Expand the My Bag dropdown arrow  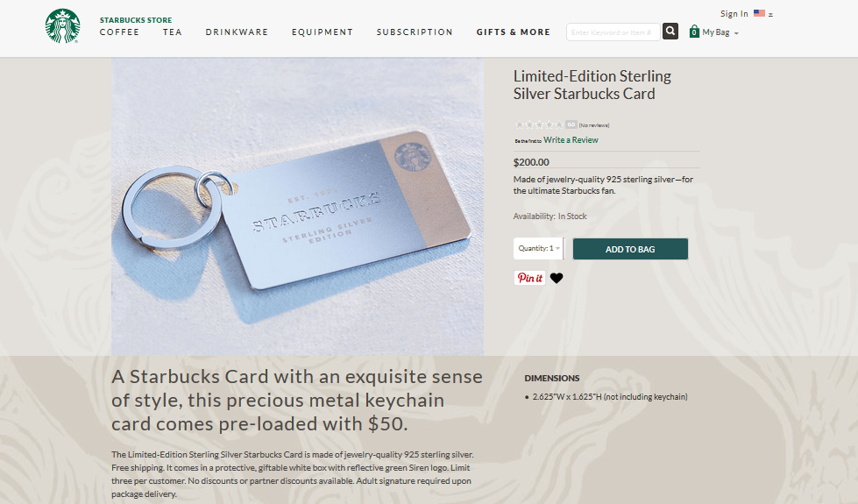(x=736, y=33)
